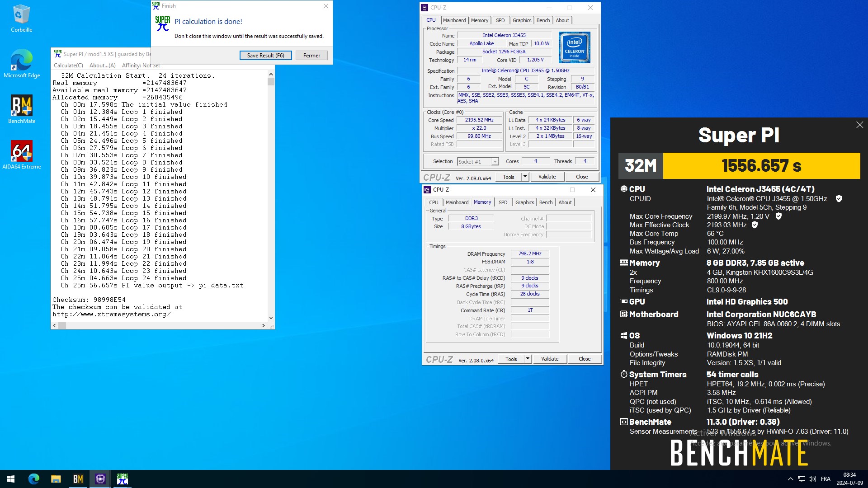
Task: Click the OS Windows icon in BenchMate
Action: (624, 335)
